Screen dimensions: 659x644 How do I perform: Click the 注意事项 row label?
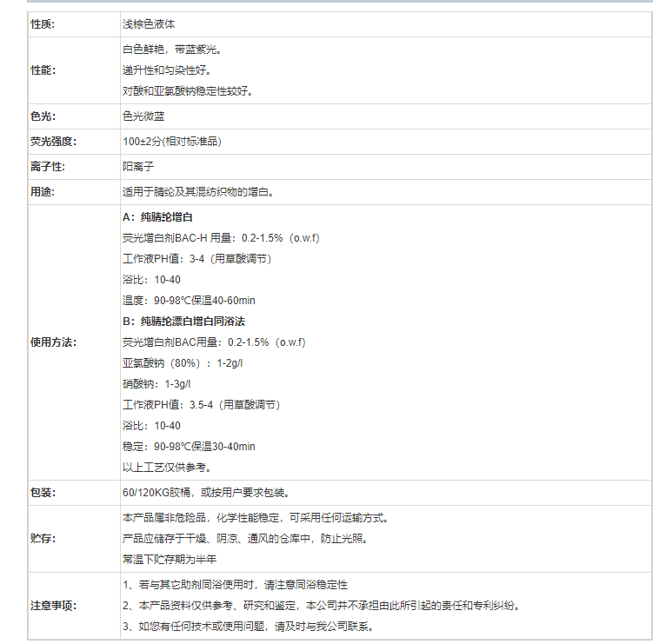point(54,606)
